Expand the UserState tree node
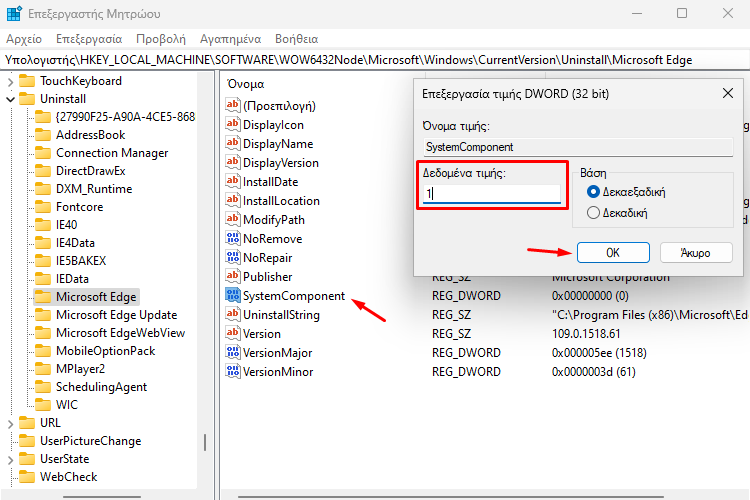 tap(11, 460)
